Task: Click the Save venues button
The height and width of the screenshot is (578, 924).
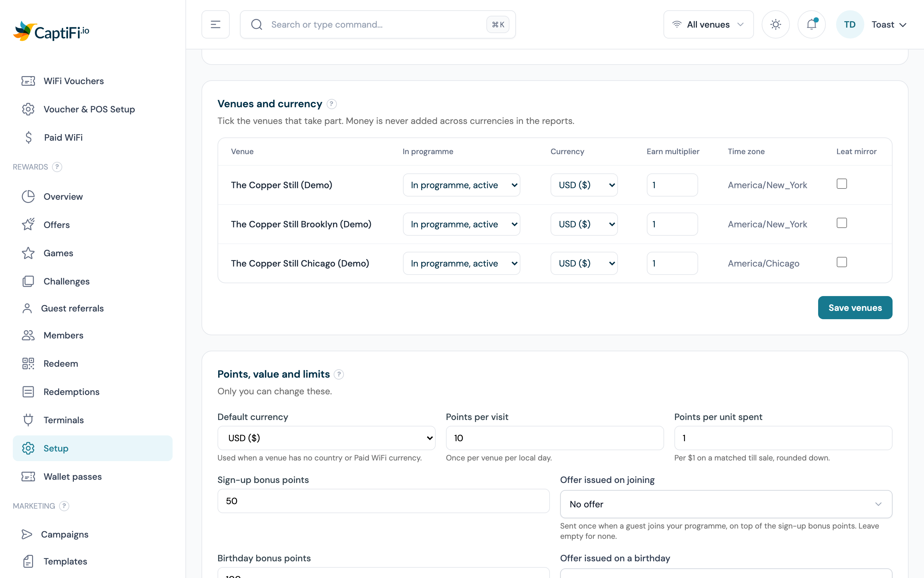Action: pos(855,308)
